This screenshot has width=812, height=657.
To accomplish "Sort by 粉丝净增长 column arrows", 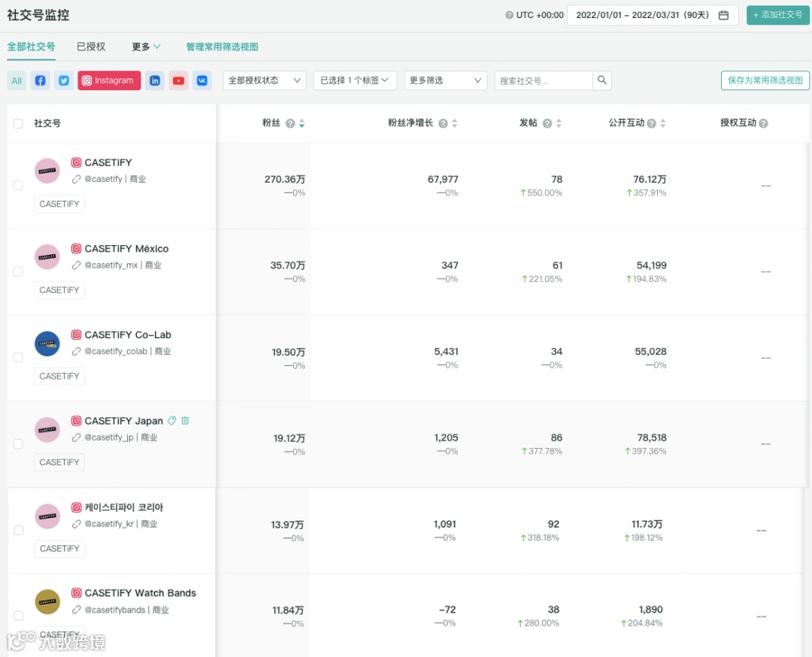I will point(455,123).
